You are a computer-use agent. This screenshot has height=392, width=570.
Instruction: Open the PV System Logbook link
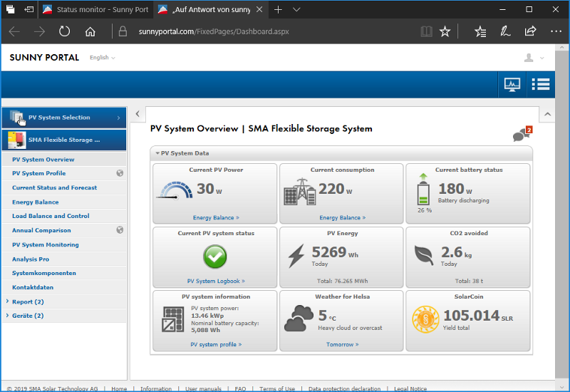tap(216, 281)
